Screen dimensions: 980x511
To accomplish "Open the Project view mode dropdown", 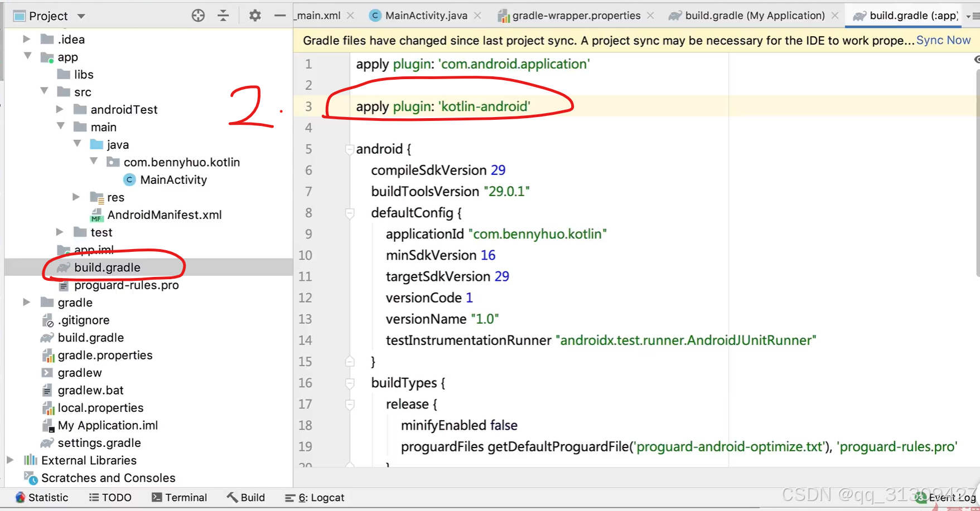I will 80,15.
